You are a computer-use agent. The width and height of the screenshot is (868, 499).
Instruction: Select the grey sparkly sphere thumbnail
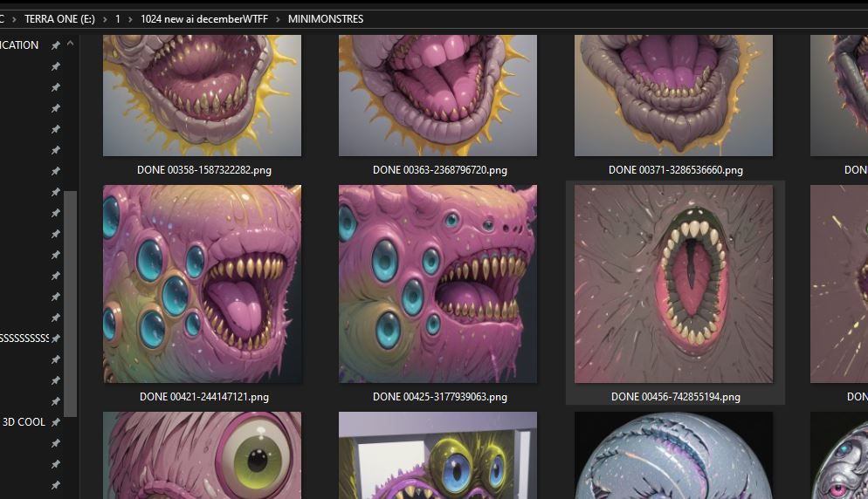point(673,455)
